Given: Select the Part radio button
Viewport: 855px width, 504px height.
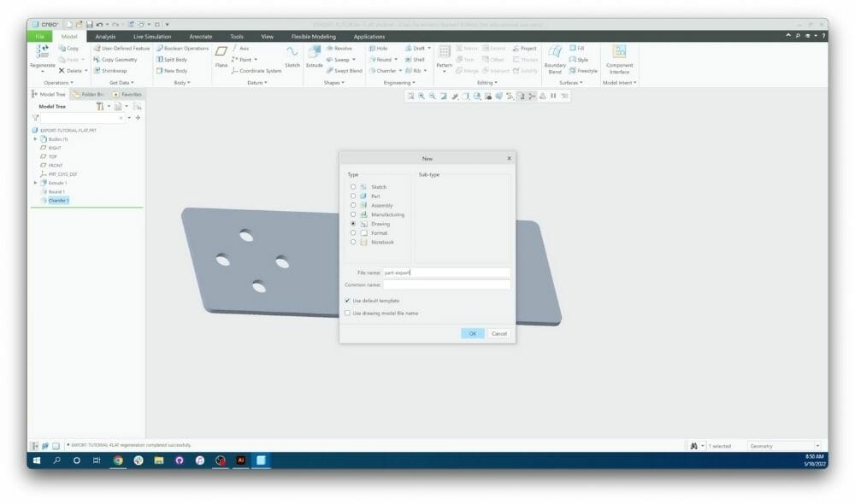Looking at the screenshot, I should (x=352, y=196).
